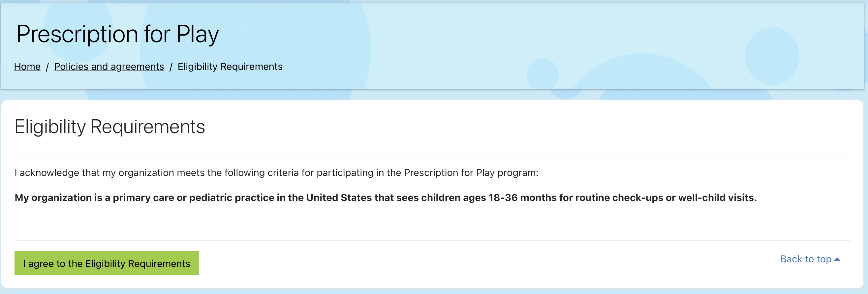
Task: Click the divider line below the heading
Action: (x=432, y=154)
